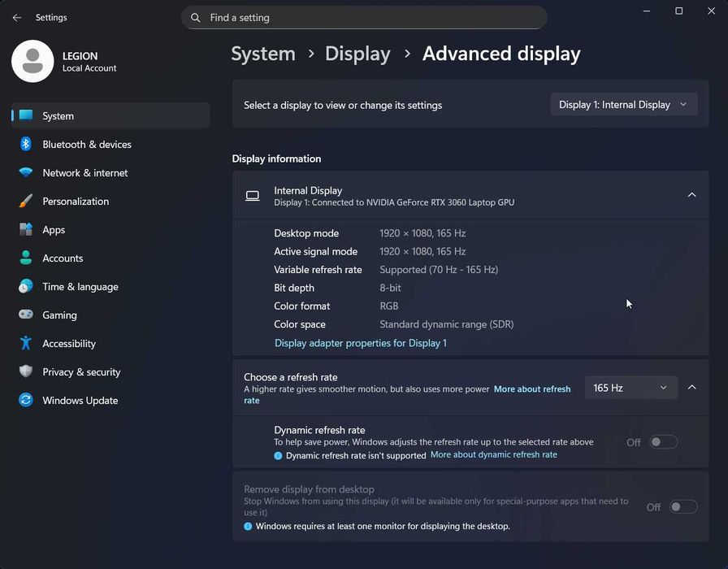Open Time & language settings

point(110,287)
